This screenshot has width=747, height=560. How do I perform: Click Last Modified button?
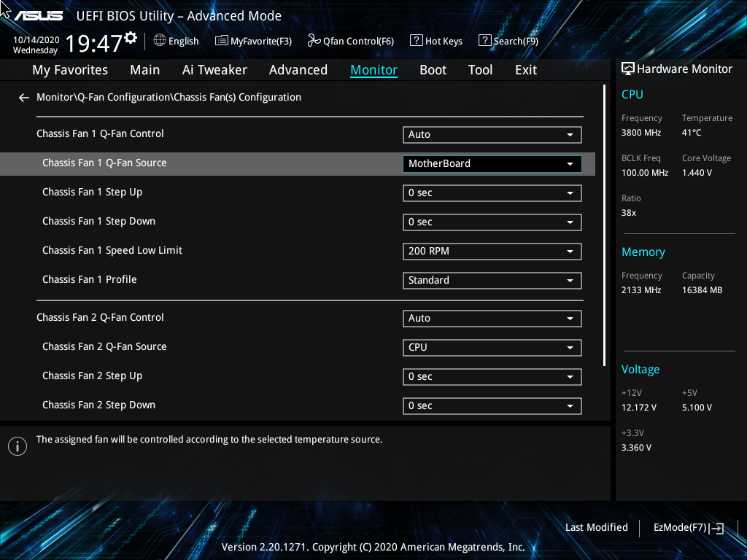[x=597, y=528]
